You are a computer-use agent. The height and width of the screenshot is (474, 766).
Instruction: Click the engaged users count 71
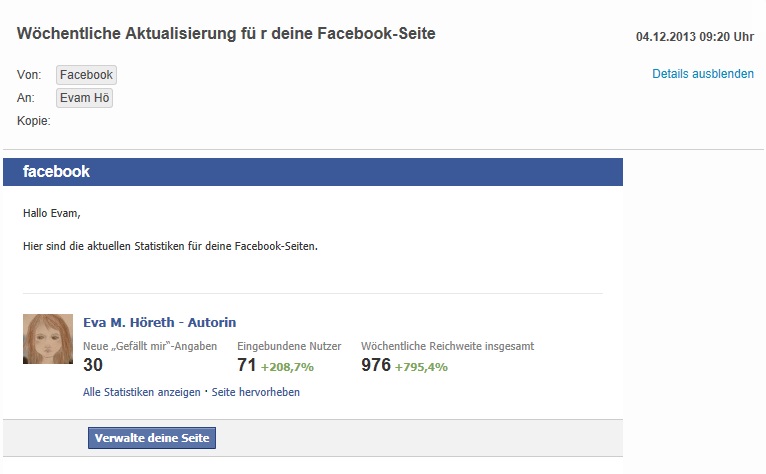(247, 365)
